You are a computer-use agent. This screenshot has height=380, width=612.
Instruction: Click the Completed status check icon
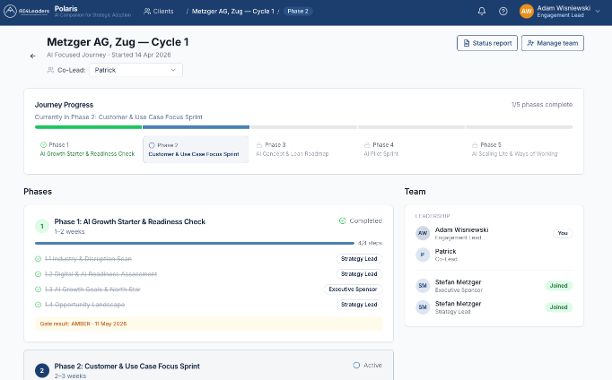tap(342, 221)
